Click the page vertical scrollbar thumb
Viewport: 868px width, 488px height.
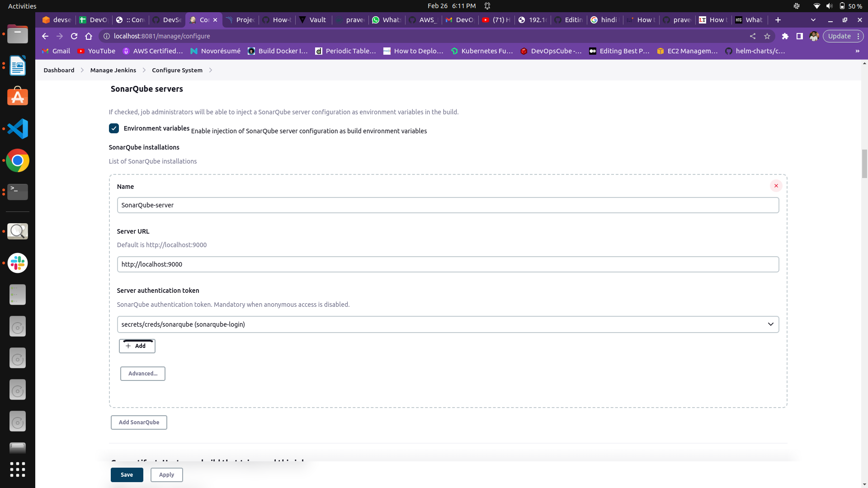[x=864, y=164]
